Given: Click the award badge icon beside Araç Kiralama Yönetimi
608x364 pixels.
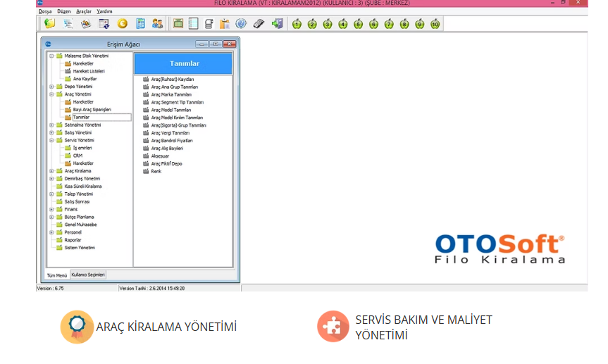Looking at the screenshot, I should tap(77, 327).
